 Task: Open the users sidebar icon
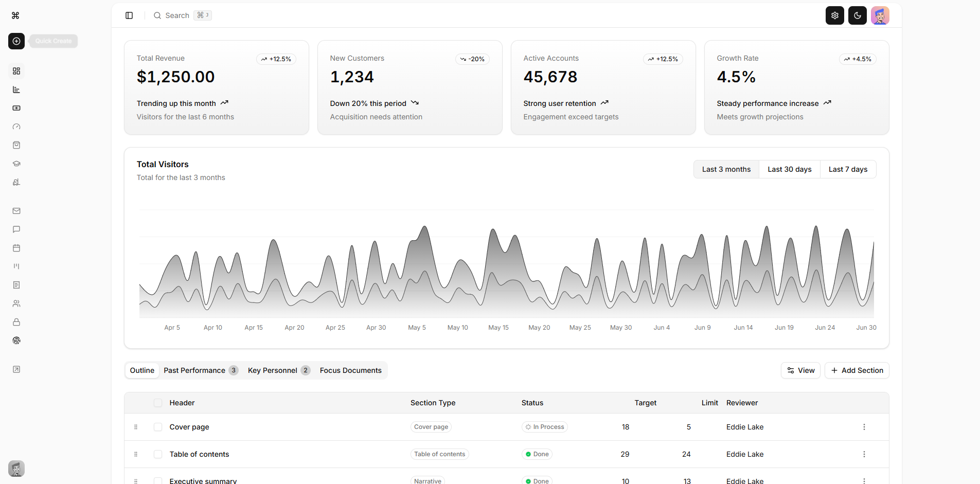[x=16, y=303]
